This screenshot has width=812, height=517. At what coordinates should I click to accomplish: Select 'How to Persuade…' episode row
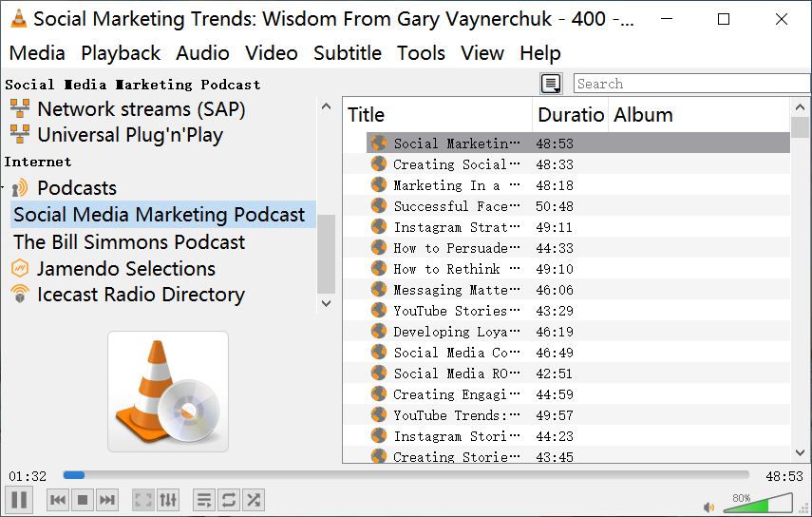click(x=578, y=248)
